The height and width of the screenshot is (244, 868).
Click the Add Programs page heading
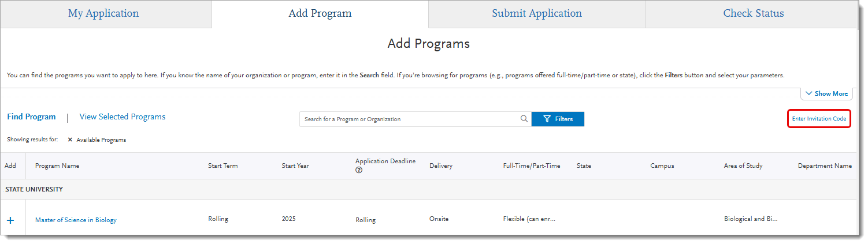429,43
